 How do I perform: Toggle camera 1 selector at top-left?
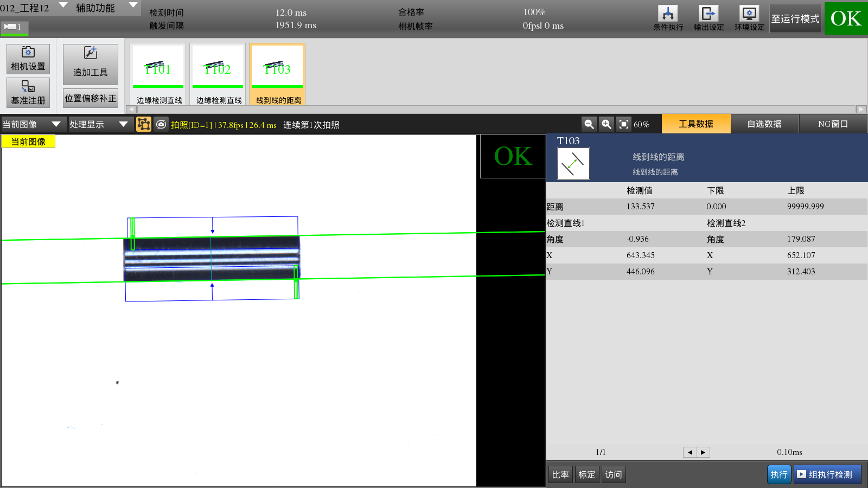coord(14,27)
